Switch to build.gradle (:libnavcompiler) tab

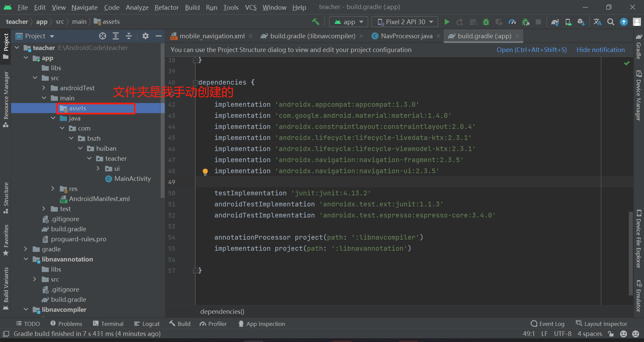click(312, 36)
